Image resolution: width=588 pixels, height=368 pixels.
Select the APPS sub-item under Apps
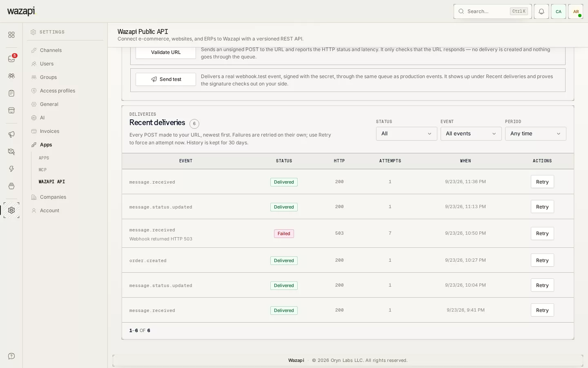click(x=44, y=158)
